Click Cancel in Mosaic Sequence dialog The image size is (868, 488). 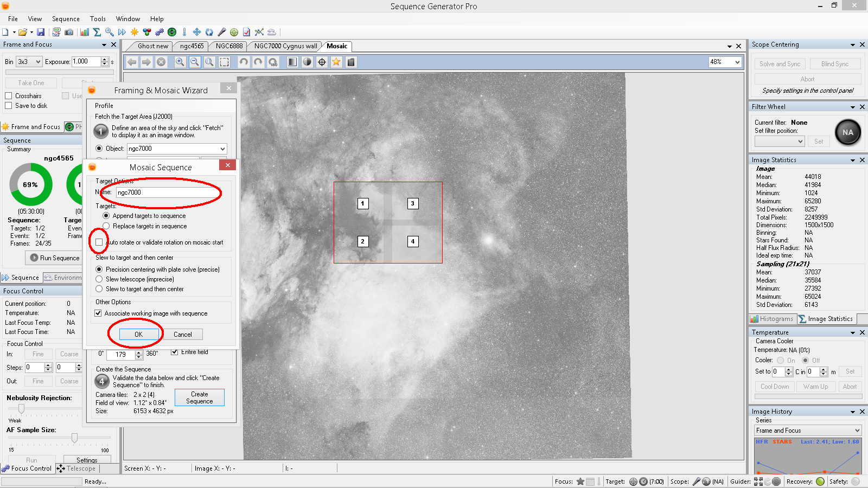tap(183, 335)
